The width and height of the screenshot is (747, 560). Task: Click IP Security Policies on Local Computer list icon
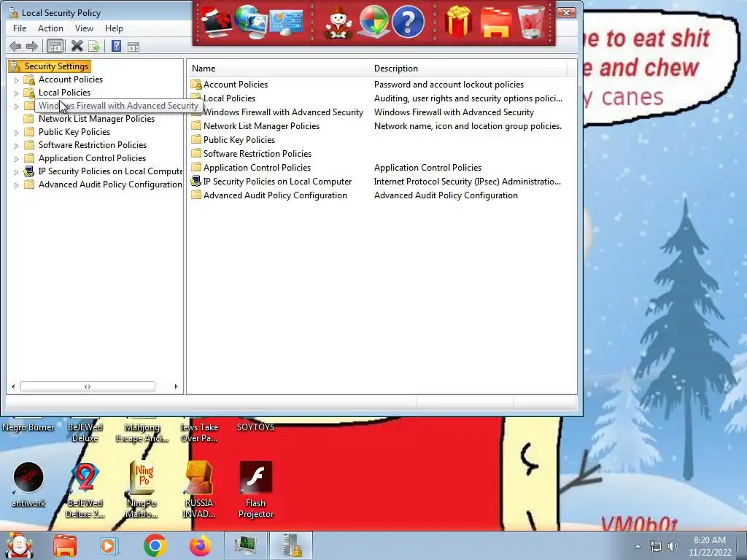[x=196, y=181]
